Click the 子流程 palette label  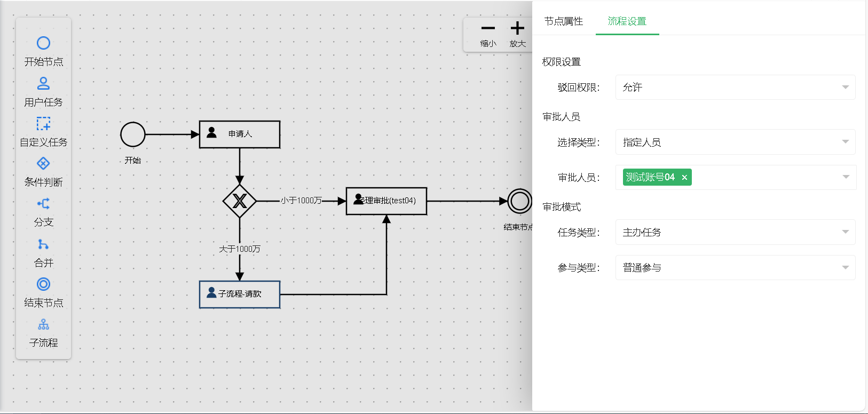tap(44, 343)
